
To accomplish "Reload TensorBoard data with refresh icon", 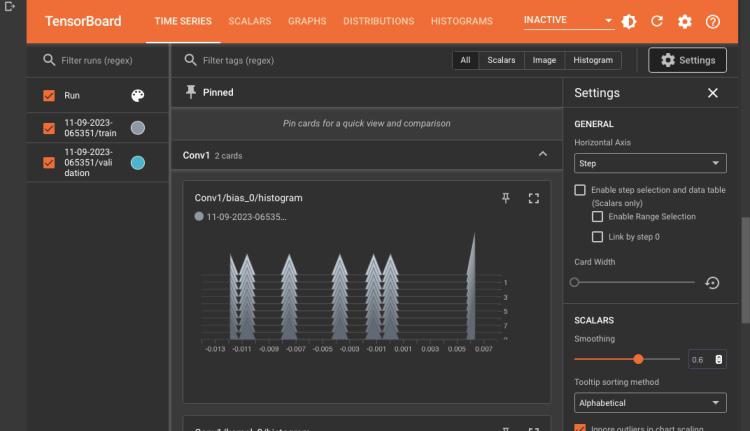I will pyautogui.click(x=657, y=22).
